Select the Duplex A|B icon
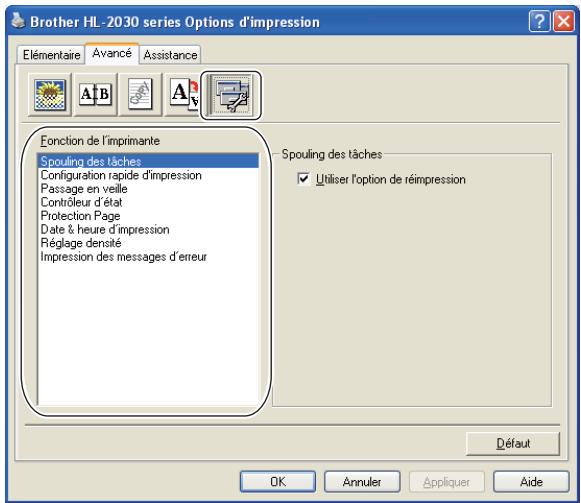Image resolution: width=581 pixels, height=503 pixels. coord(96,95)
